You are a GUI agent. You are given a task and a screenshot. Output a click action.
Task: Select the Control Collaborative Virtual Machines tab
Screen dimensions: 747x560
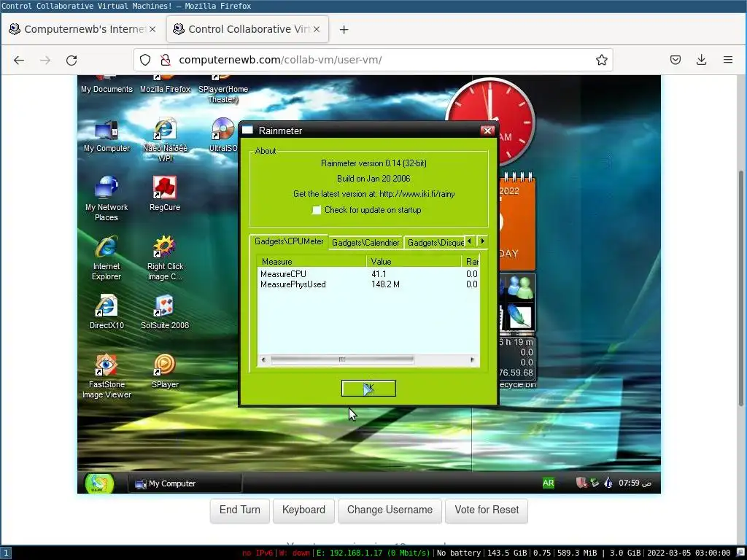[247, 29]
